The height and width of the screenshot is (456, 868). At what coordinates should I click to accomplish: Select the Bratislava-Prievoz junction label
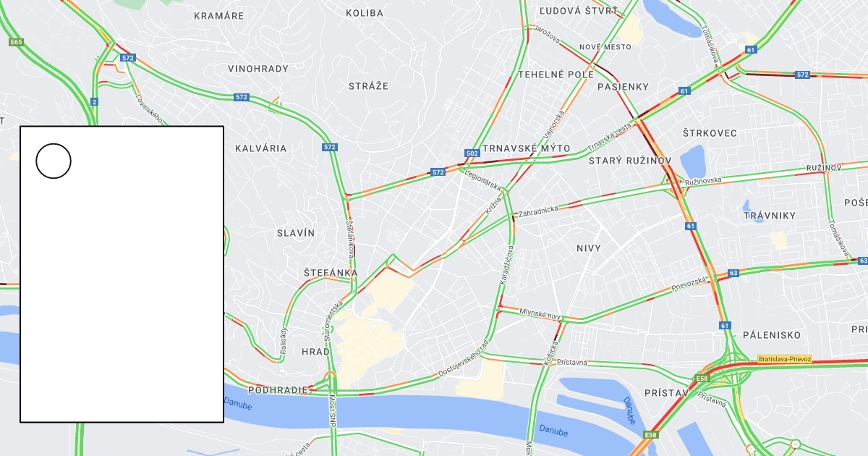pos(785,359)
